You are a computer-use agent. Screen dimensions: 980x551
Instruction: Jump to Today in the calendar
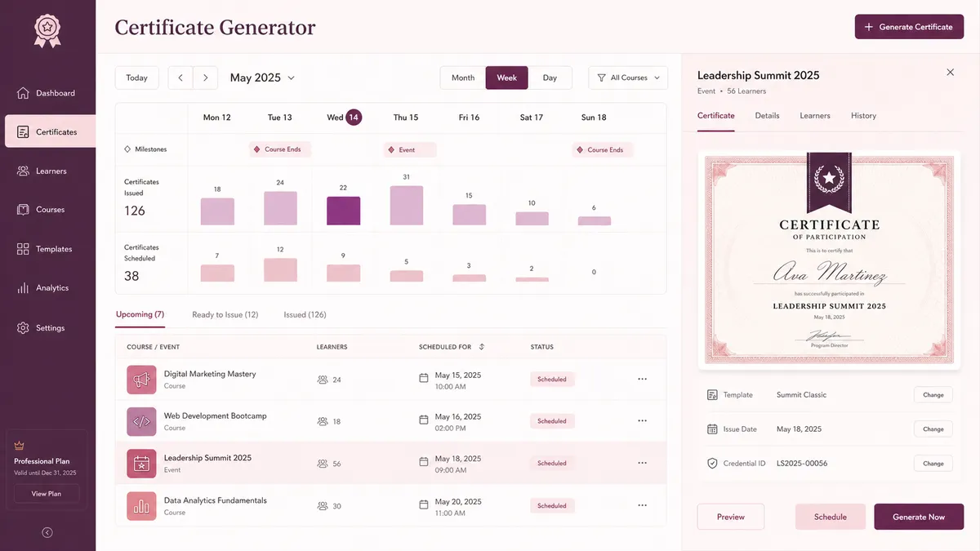coord(137,78)
